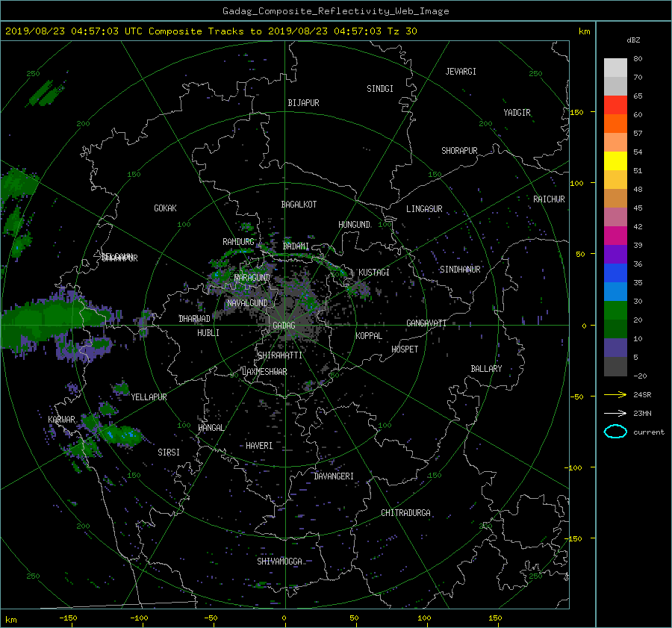Select the yellow 54 dBZ color swatch
This screenshot has width=672, height=628.
(x=615, y=161)
